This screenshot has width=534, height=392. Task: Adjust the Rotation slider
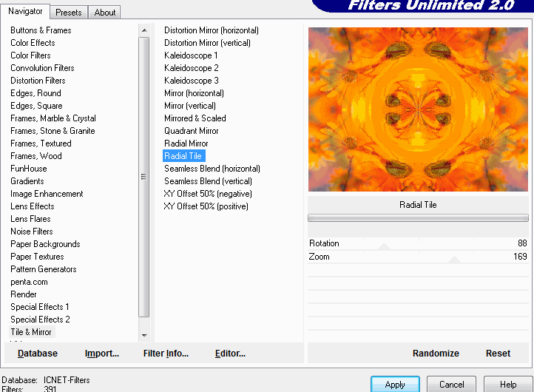(418, 243)
